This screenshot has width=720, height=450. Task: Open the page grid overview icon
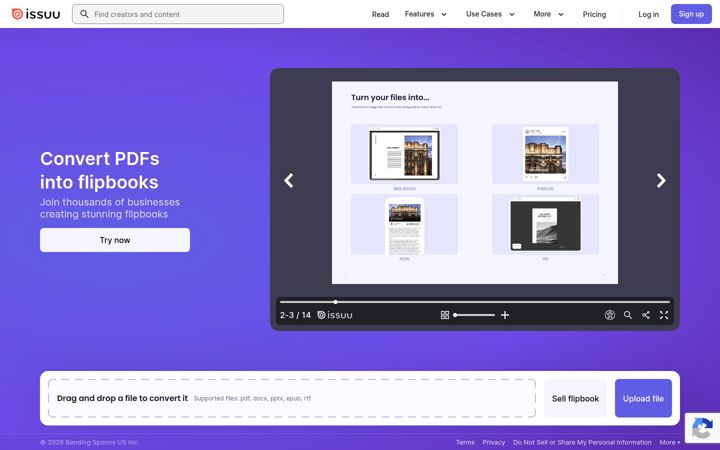[444, 315]
